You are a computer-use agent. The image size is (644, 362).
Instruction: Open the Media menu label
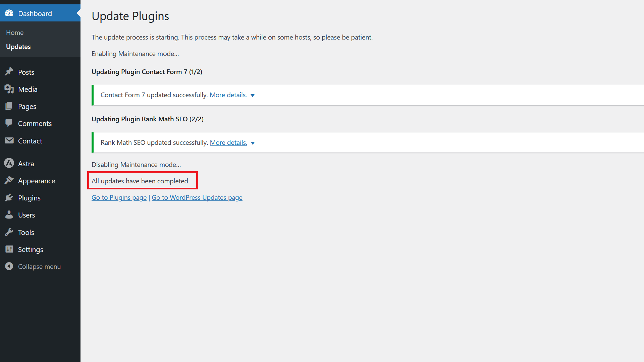[x=28, y=89]
